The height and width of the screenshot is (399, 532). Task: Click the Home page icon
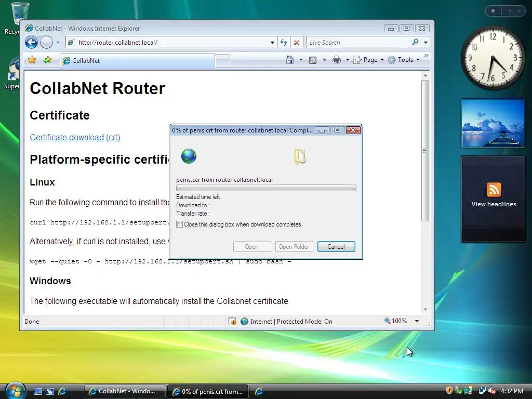(x=290, y=60)
